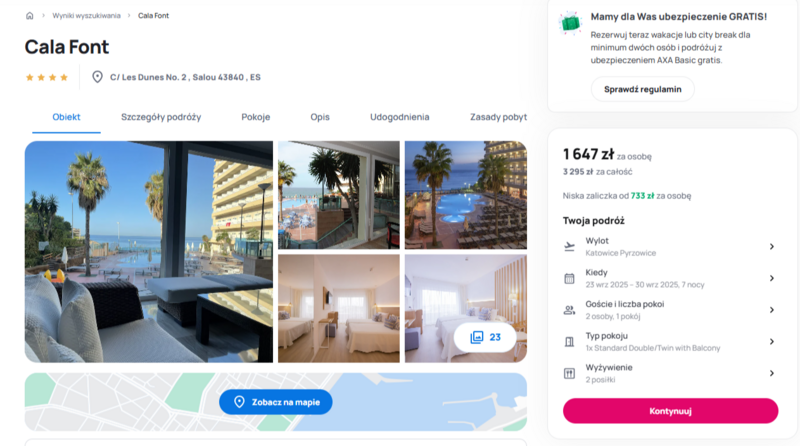Image resolution: width=800 pixels, height=446 pixels.
Task: Go to Wyniki wyszukiwania breadcrumb link
Action: [x=86, y=16]
